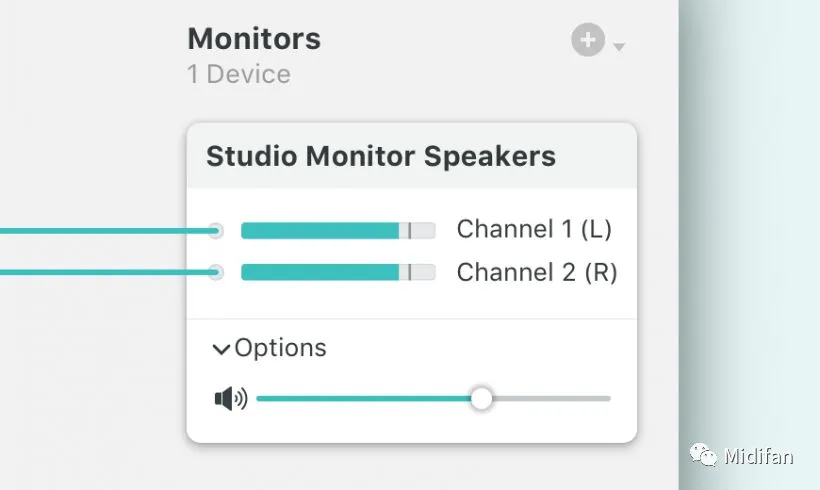Click the Channel 1 (L) level meter
The image size is (820, 490).
click(x=337, y=230)
